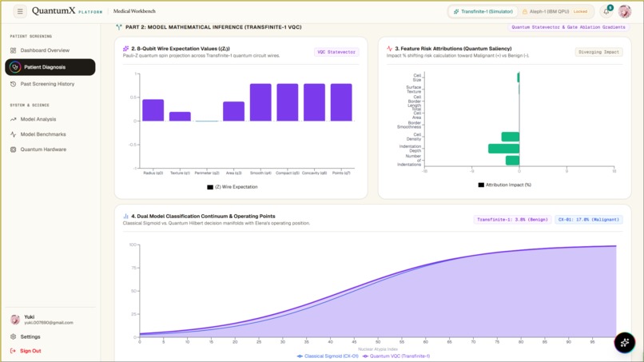Toggle Classical Sigmoid (CX-01) legend entry

coord(328,356)
